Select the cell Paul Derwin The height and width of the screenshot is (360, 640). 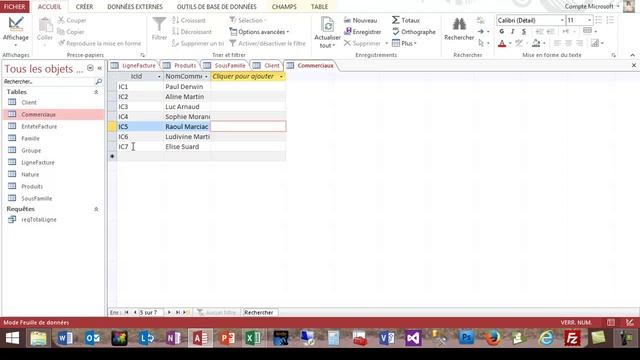click(187, 87)
